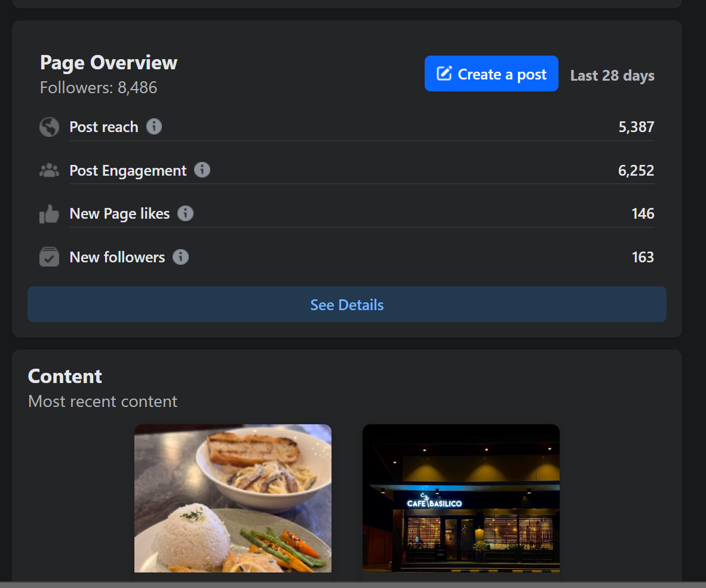Click the Followers: 8,486 count text

click(99, 88)
